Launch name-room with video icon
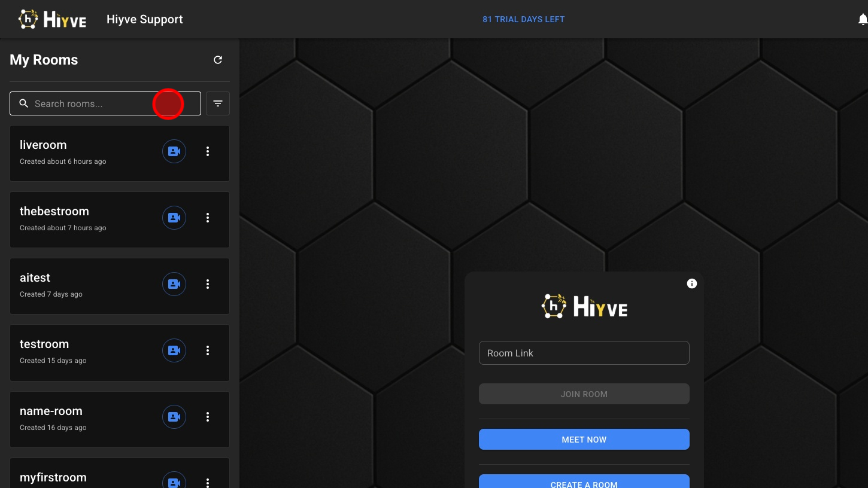This screenshot has height=488, width=868. click(x=174, y=417)
